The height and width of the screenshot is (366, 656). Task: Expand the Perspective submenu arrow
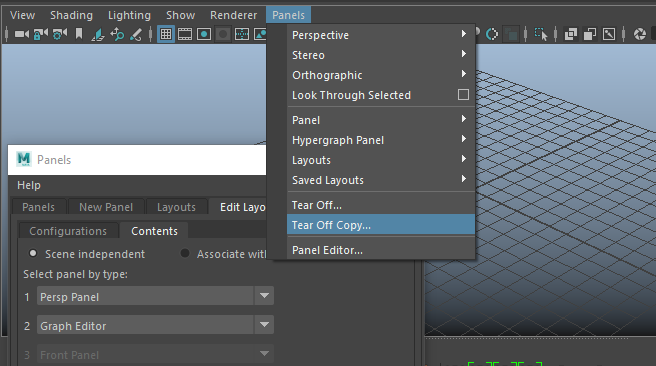click(464, 33)
